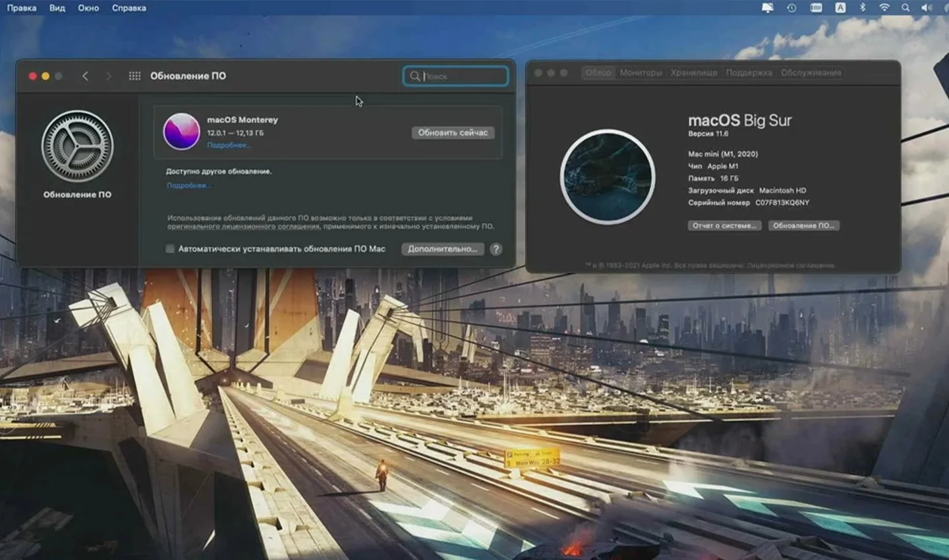Close the Обновление ПО window
The height and width of the screenshot is (560, 949).
click(32, 76)
